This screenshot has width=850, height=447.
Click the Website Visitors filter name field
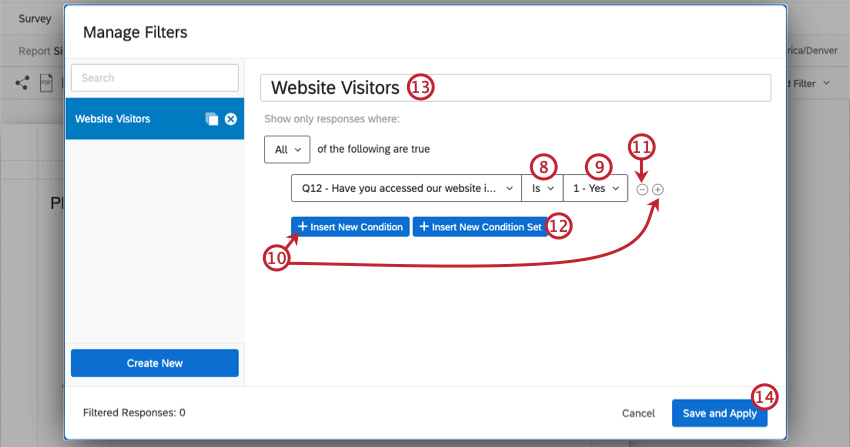515,88
